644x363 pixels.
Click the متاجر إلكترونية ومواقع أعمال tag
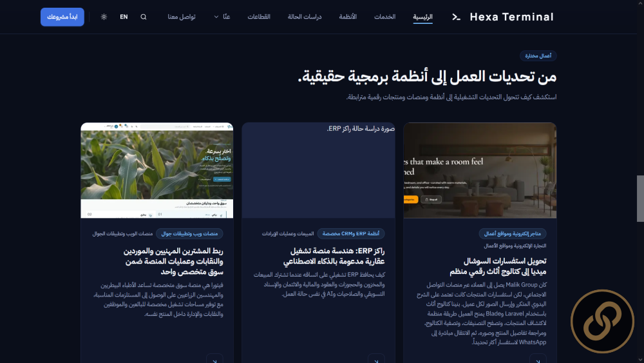click(x=512, y=233)
